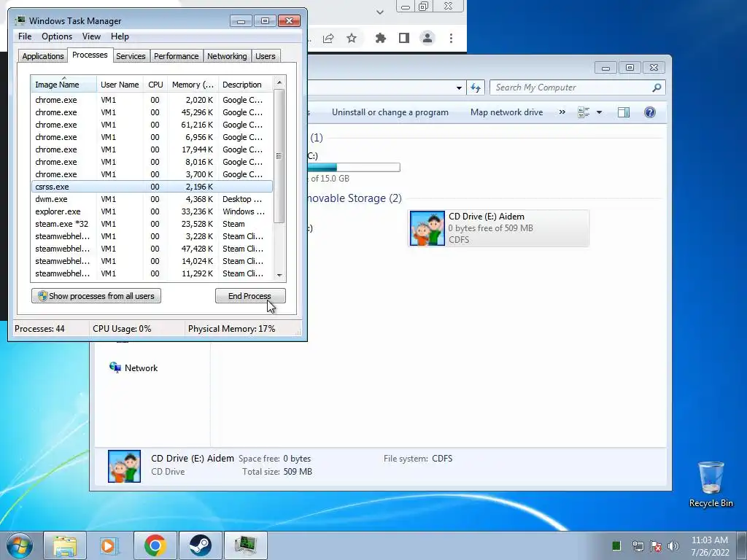Screen dimensions: 747x560
Task: Select chrome.exe using 45,296 K memory
Action: (152, 112)
